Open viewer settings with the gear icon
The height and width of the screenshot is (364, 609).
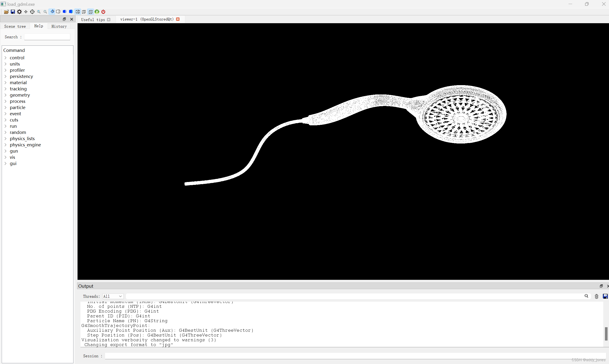coord(19,11)
